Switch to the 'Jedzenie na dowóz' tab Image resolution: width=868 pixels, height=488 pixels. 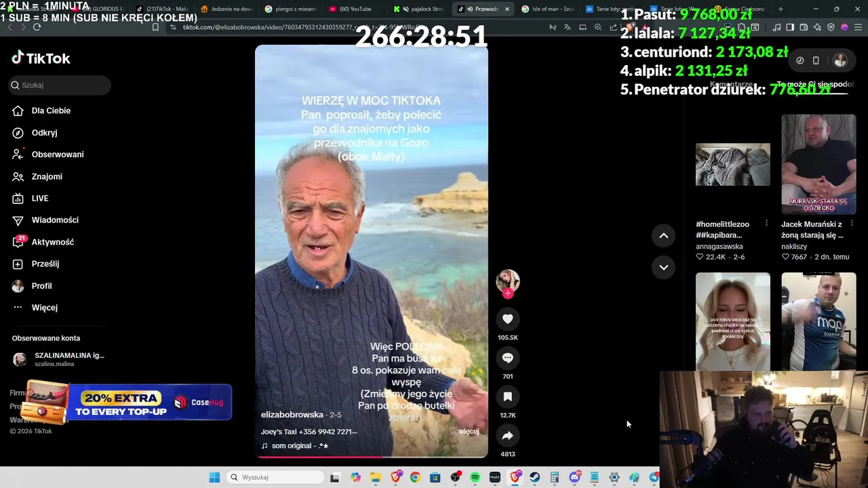point(226,9)
